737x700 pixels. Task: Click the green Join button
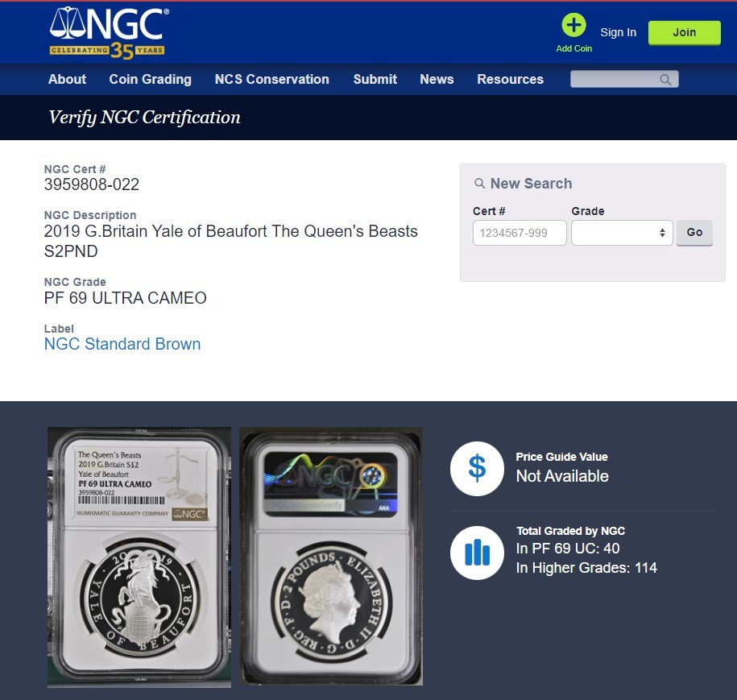684,32
